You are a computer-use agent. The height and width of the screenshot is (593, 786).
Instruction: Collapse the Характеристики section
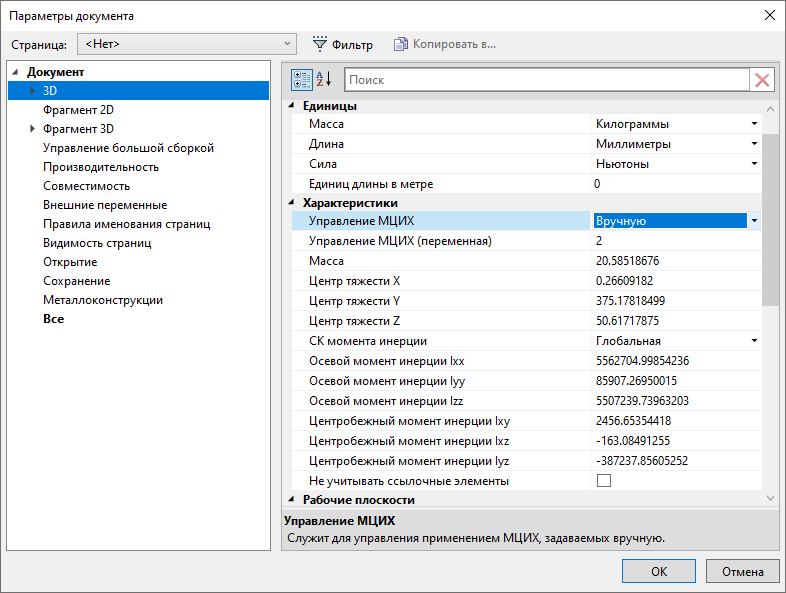pos(293,203)
